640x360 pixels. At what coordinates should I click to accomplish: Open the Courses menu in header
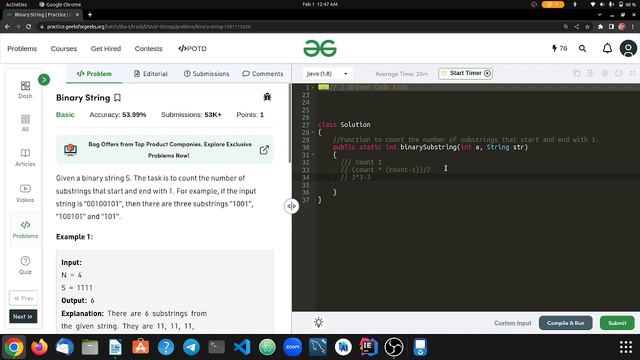tap(64, 49)
